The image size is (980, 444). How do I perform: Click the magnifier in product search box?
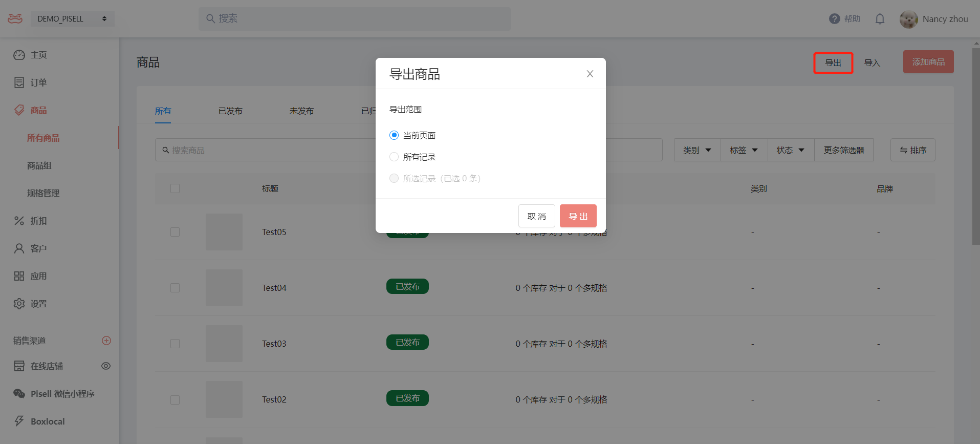pyautogui.click(x=166, y=150)
